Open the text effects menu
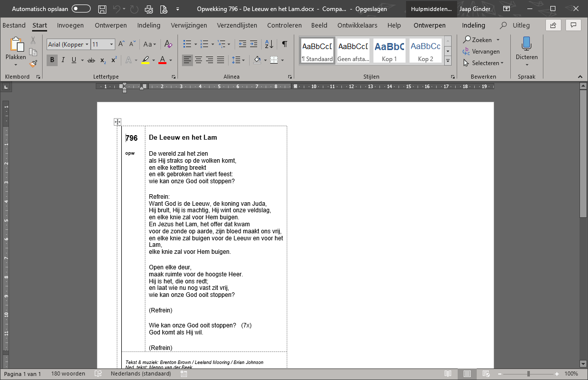 pyautogui.click(x=129, y=60)
